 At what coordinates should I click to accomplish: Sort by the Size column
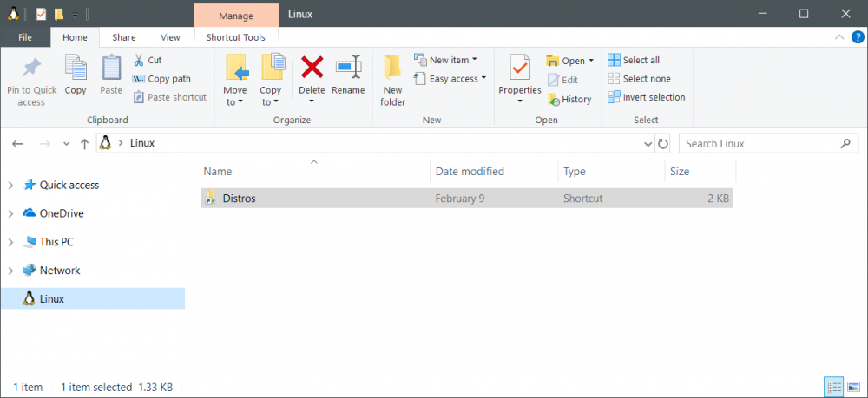click(x=700, y=172)
